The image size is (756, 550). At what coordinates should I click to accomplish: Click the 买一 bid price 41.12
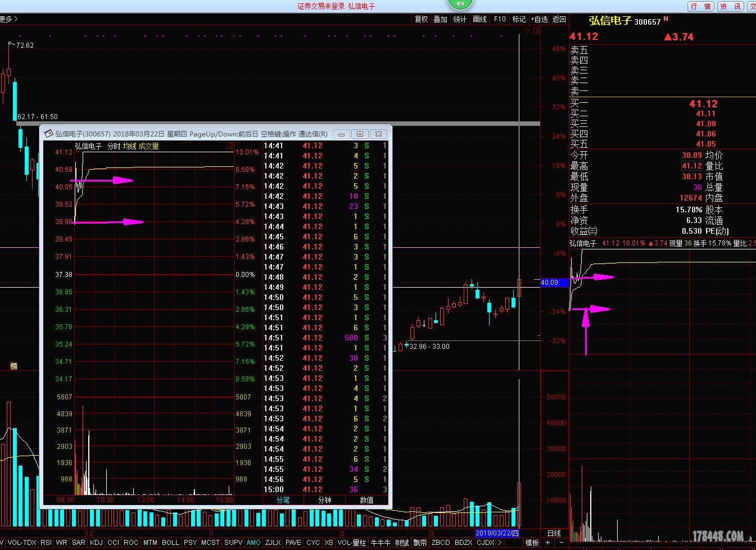click(703, 104)
